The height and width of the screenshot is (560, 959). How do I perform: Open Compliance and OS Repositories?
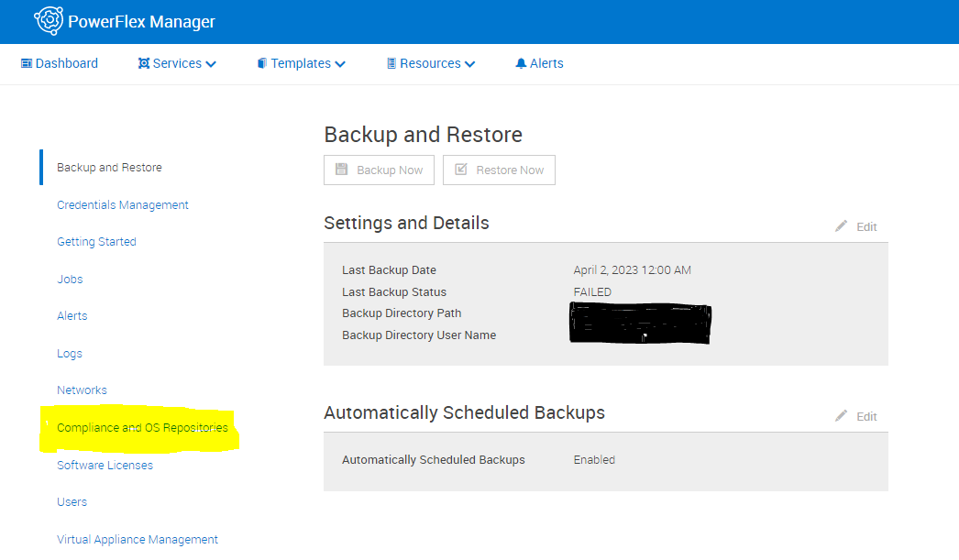tap(142, 427)
